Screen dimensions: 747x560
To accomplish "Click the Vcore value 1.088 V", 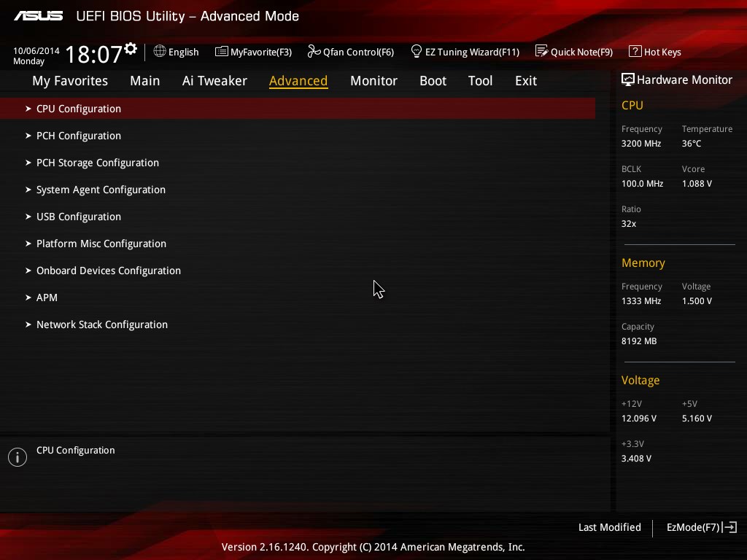I will [x=697, y=183].
